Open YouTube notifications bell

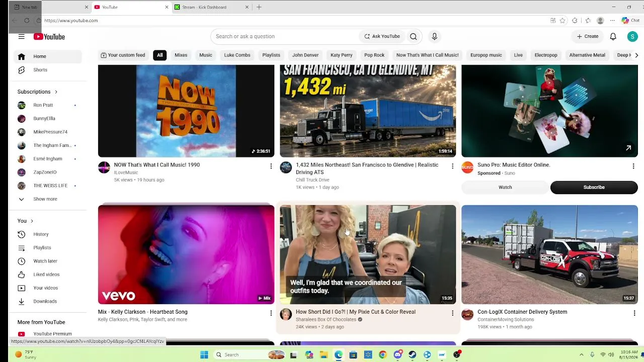click(x=613, y=36)
